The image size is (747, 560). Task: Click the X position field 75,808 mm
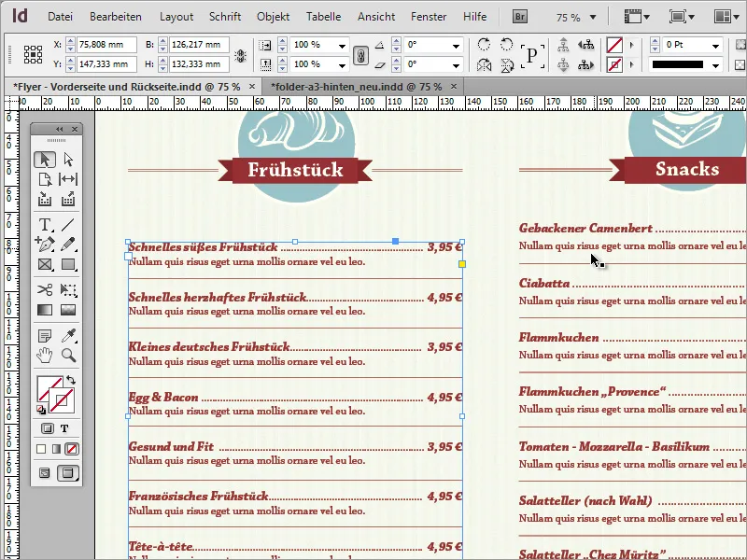pos(106,45)
